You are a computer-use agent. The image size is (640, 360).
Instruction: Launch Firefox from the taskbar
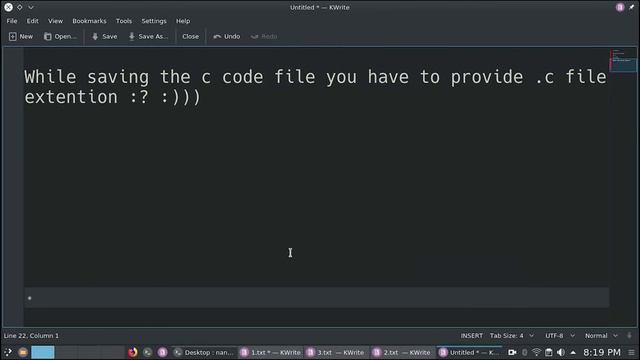(133, 352)
